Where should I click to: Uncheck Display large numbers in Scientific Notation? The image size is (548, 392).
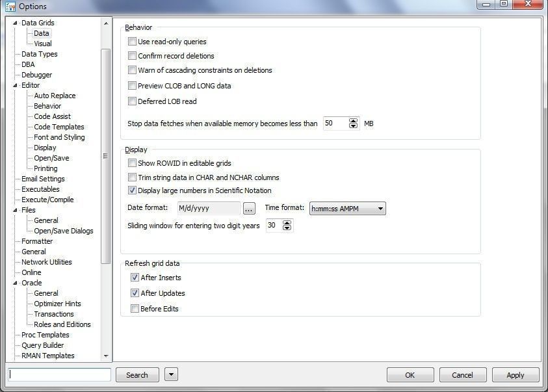click(132, 190)
